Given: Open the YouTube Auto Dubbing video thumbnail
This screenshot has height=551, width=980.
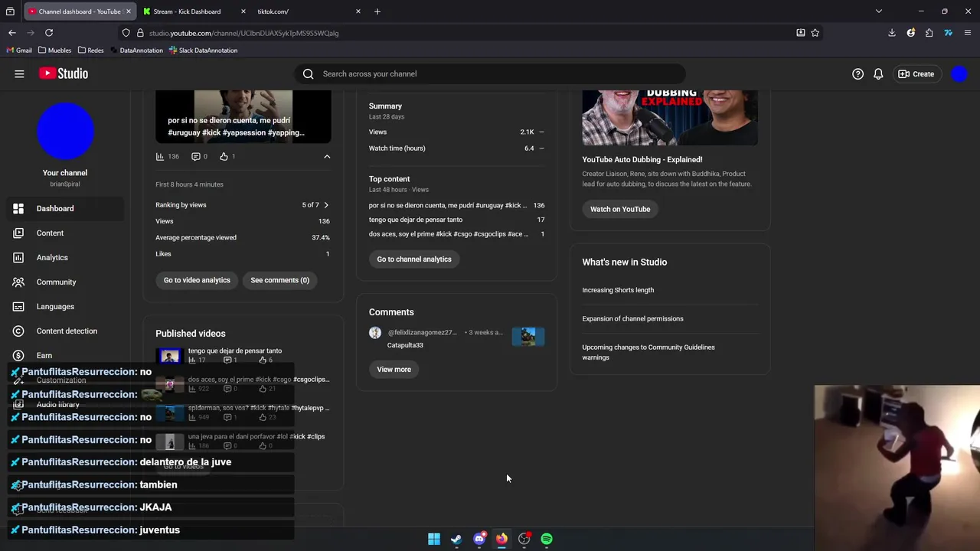Looking at the screenshot, I should coord(670,118).
